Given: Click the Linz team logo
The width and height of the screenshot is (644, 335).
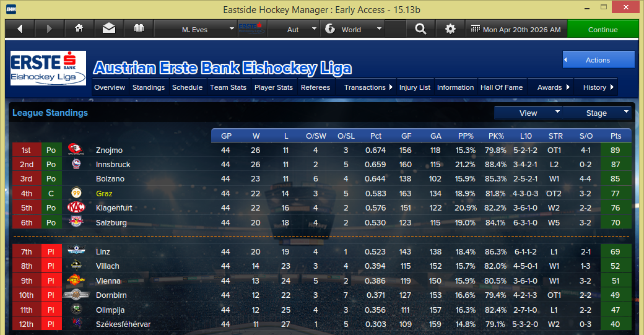Looking at the screenshot, I should tap(76, 251).
